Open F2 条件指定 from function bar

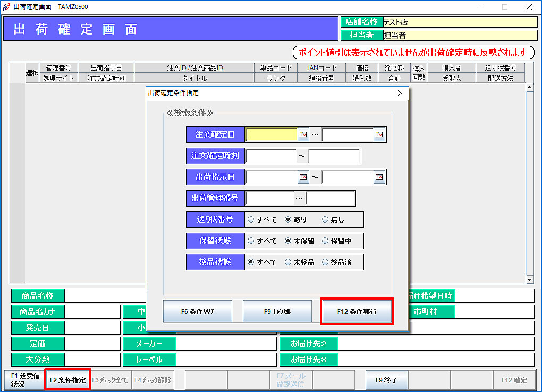(x=67, y=380)
